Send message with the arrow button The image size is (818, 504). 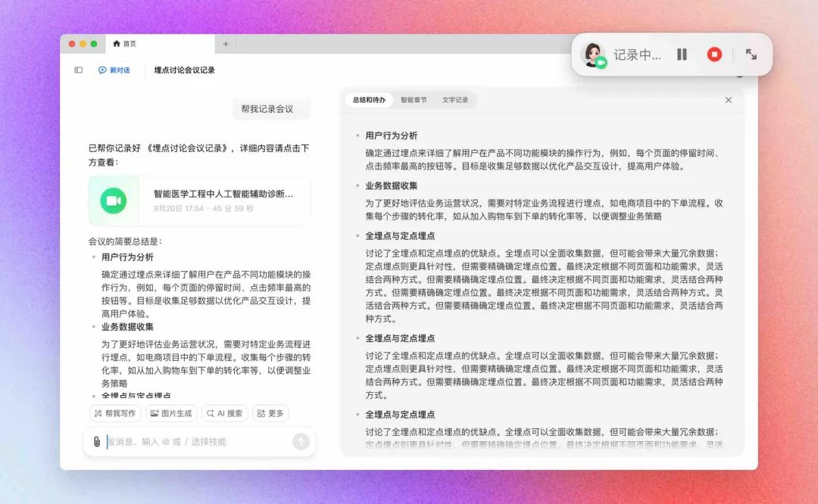tap(301, 441)
